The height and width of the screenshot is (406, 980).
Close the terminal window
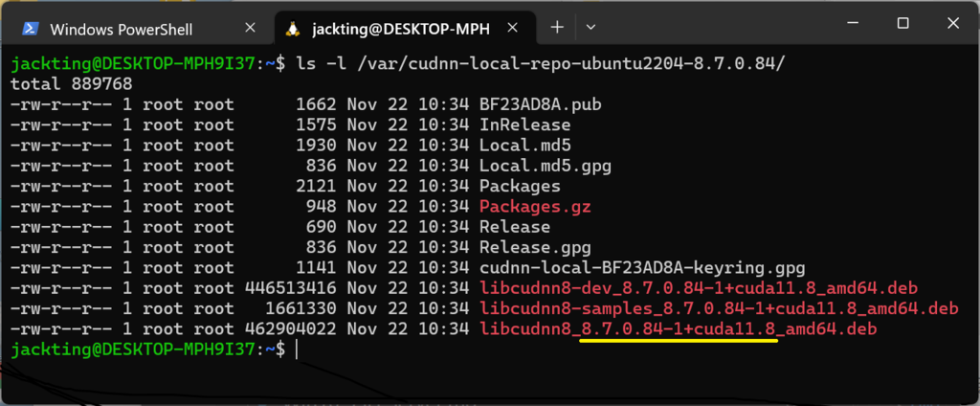[953, 23]
